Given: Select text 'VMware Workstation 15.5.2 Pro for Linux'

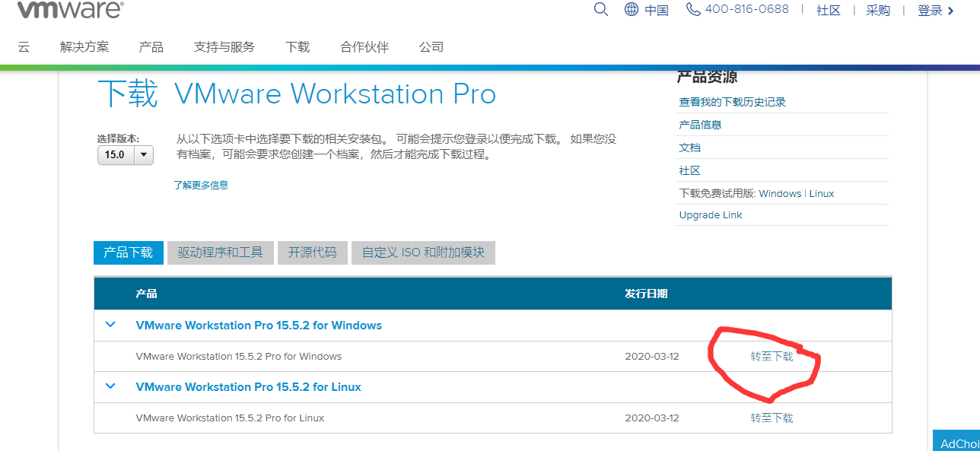Looking at the screenshot, I should [x=230, y=418].
